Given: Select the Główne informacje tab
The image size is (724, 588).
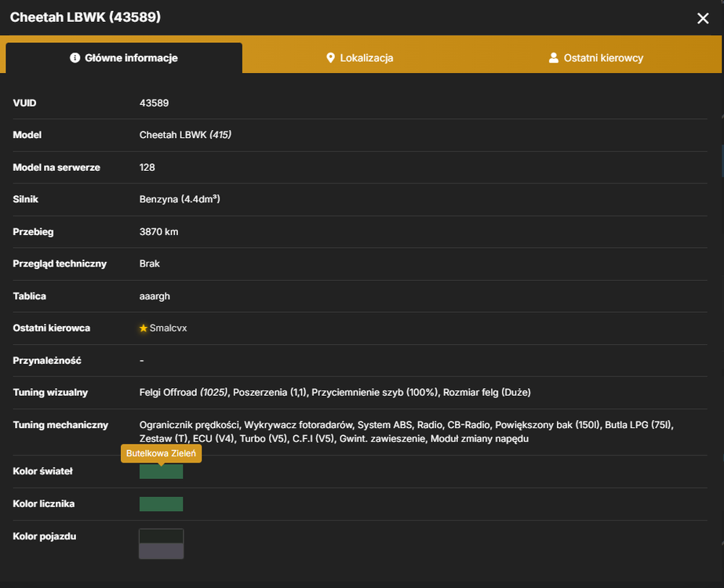Looking at the screenshot, I should [x=124, y=58].
